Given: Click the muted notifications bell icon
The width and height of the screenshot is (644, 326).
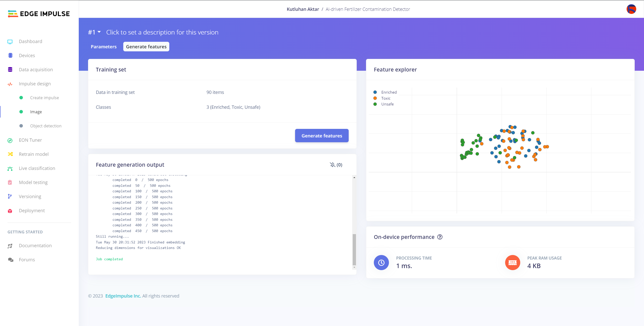Looking at the screenshot, I should pyautogui.click(x=332, y=165).
